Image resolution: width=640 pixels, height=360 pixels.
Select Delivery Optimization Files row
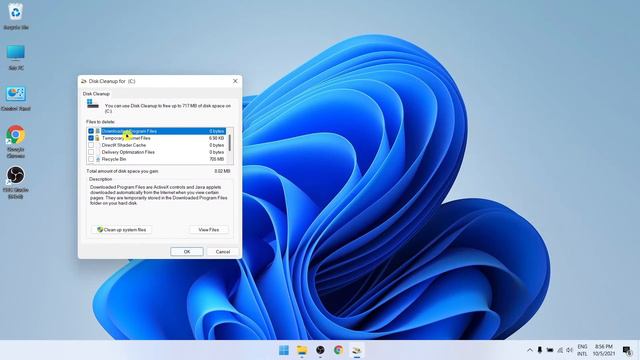point(157,152)
